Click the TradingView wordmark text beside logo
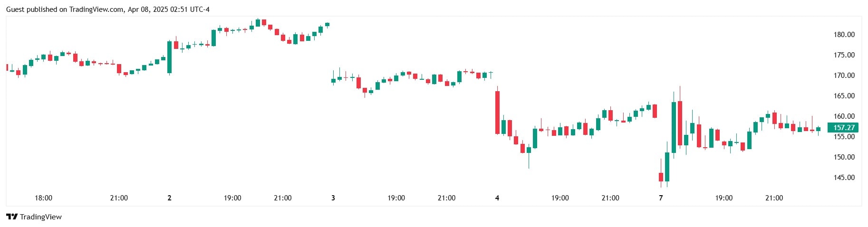 [x=41, y=217]
